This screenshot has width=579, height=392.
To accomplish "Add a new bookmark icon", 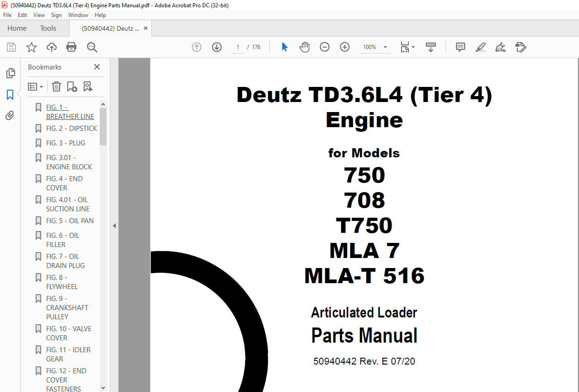I will tap(72, 86).
